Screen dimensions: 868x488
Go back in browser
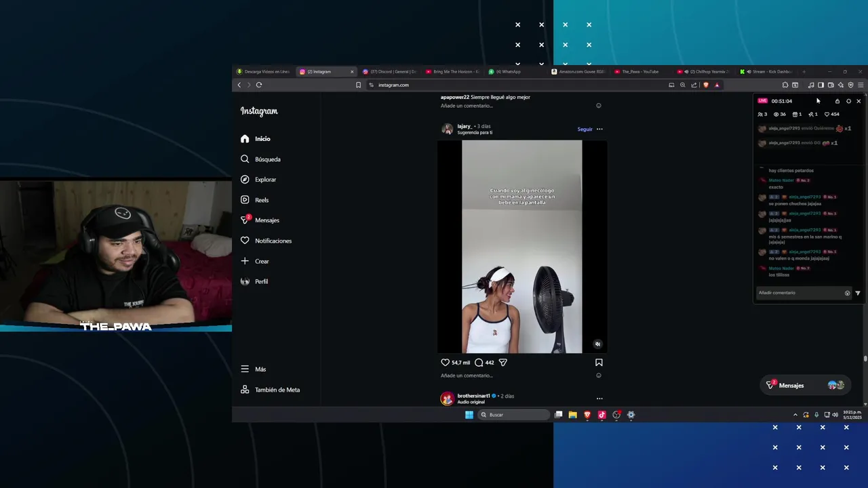pyautogui.click(x=239, y=85)
